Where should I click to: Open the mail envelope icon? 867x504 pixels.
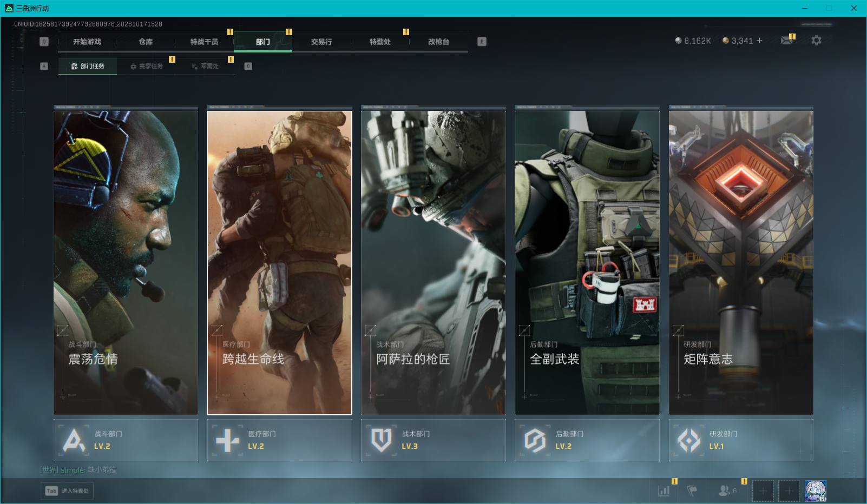coord(786,41)
